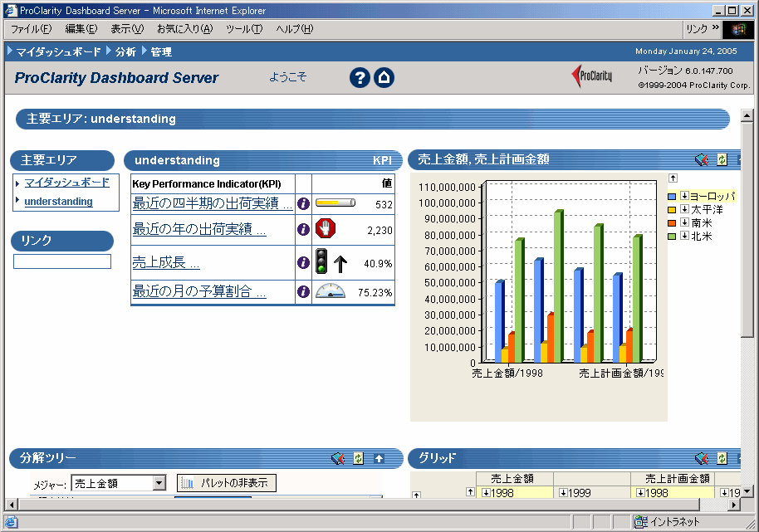The width and height of the screenshot is (759, 532).
Task: Drill down on 太平洋 legend arrow
Action: click(x=684, y=209)
